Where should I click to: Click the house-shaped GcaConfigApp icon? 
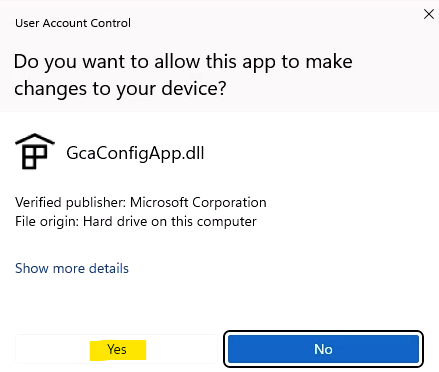coord(35,151)
